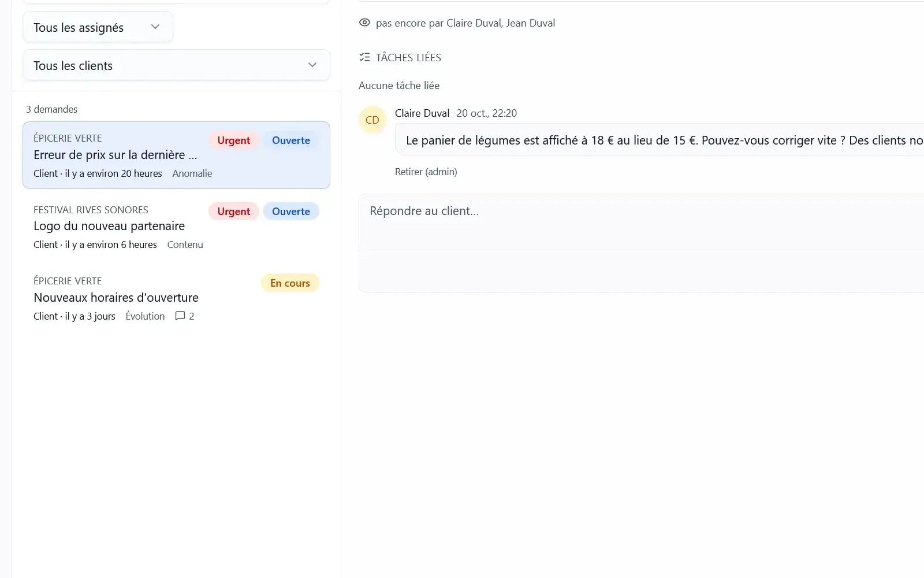This screenshot has height=578, width=924.
Task: Open the 'Nouveaux horaires d'ouverture' request
Action: [176, 298]
